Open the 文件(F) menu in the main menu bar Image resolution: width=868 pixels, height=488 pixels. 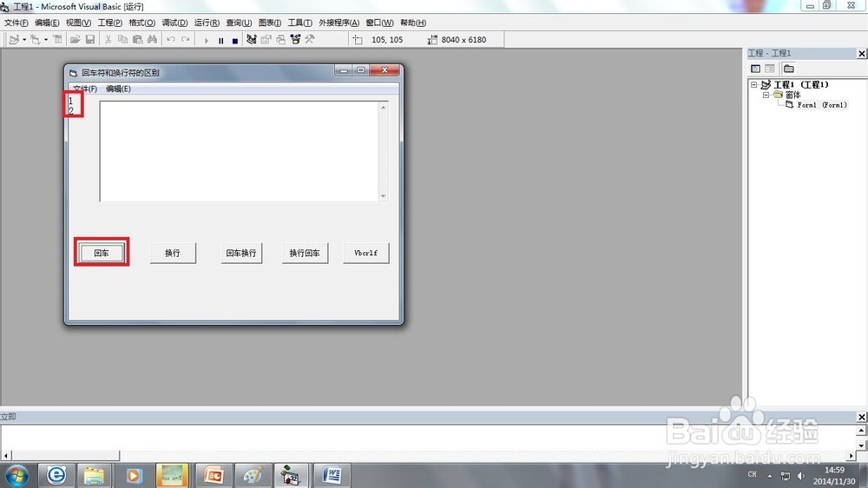coord(16,23)
